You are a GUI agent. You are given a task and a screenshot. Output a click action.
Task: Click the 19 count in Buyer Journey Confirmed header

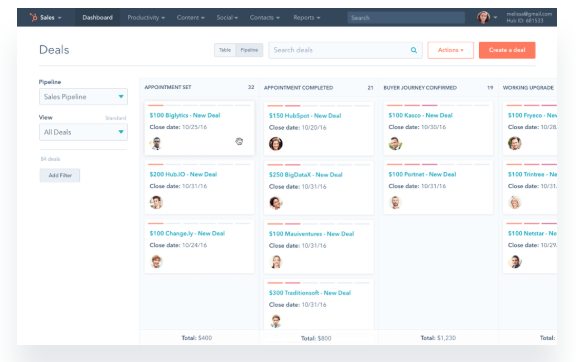pyautogui.click(x=490, y=88)
